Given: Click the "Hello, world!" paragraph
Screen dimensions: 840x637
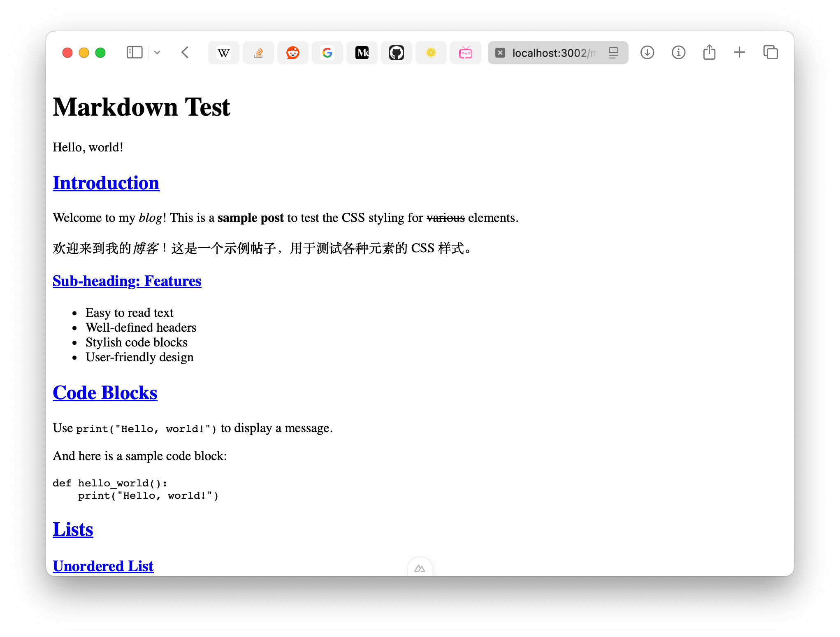Looking at the screenshot, I should pyautogui.click(x=88, y=147).
